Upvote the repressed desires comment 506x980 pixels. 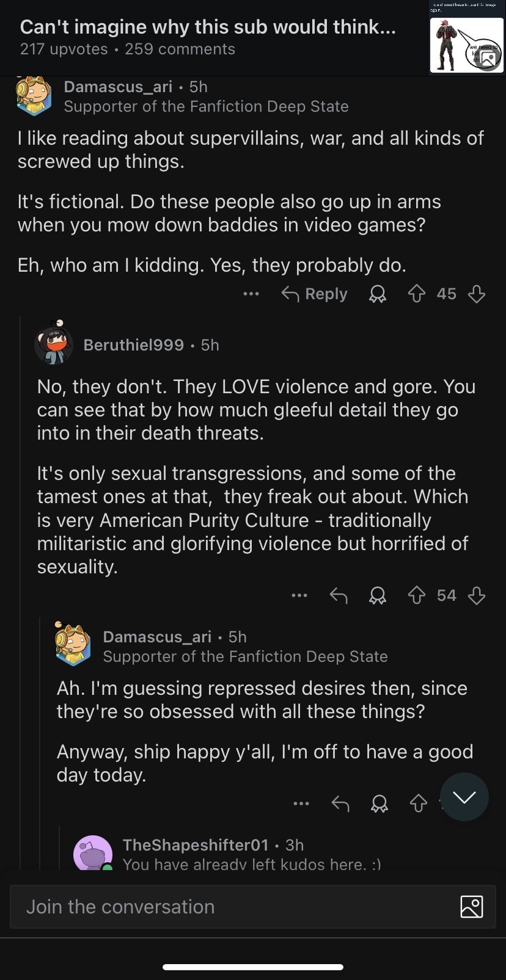pyautogui.click(x=418, y=804)
